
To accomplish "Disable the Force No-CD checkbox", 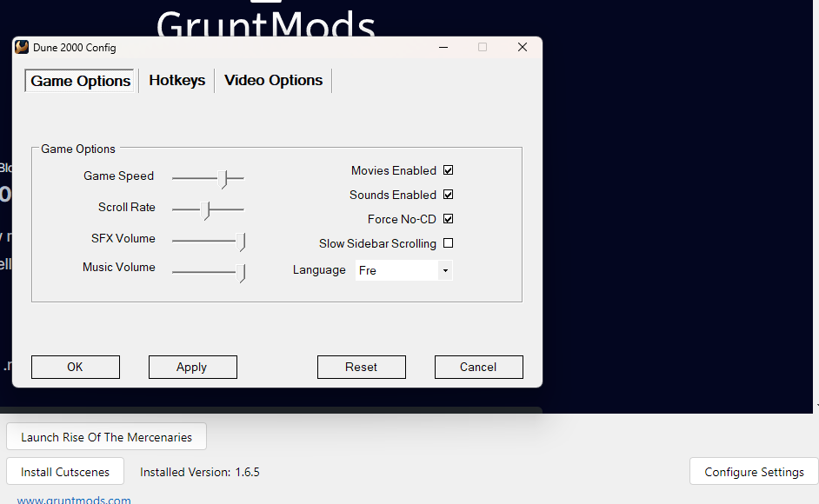I will point(448,219).
